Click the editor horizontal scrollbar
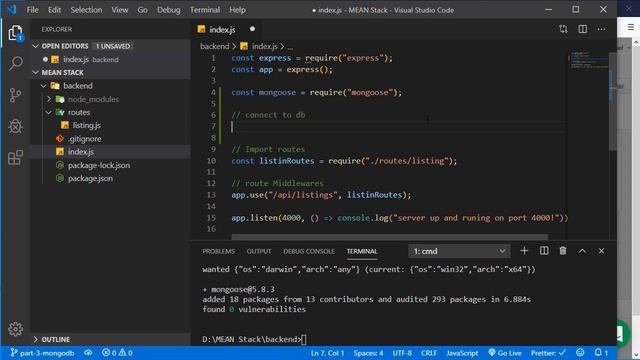 coord(389,237)
